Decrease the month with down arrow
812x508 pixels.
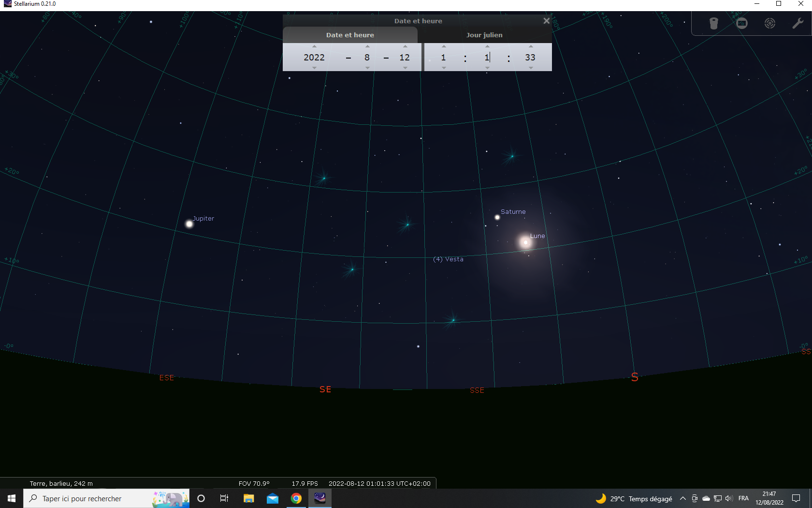click(367, 68)
